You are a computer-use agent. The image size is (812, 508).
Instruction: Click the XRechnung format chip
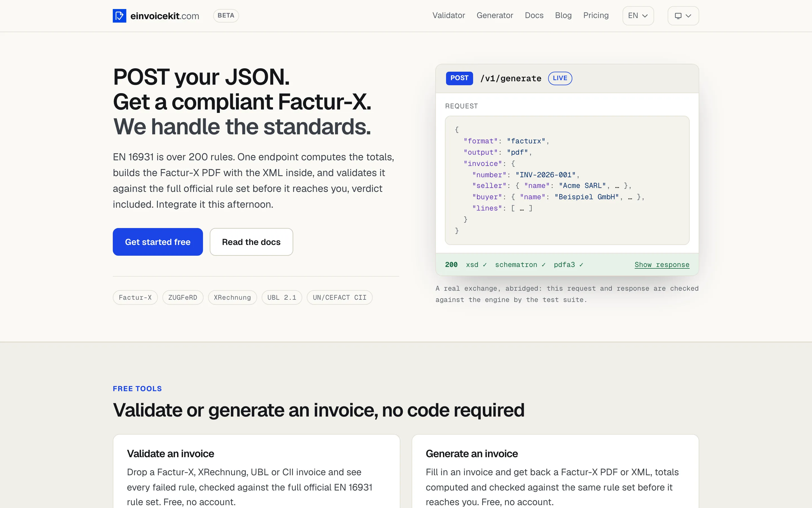[x=233, y=297]
